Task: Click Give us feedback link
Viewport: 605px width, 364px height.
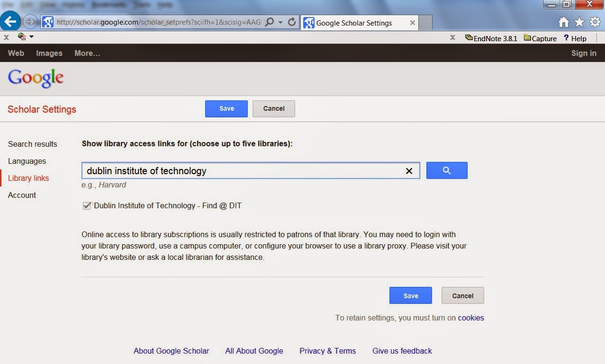Action: (402, 351)
